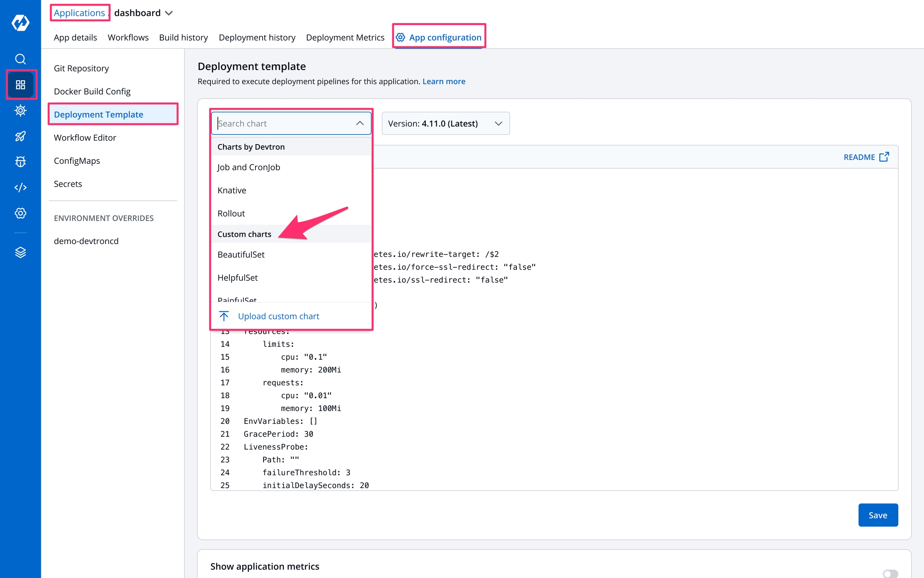Image resolution: width=924 pixels, height=578 pixels.
Task: Click into the Search chart field
Action: (x=281, y=124)
